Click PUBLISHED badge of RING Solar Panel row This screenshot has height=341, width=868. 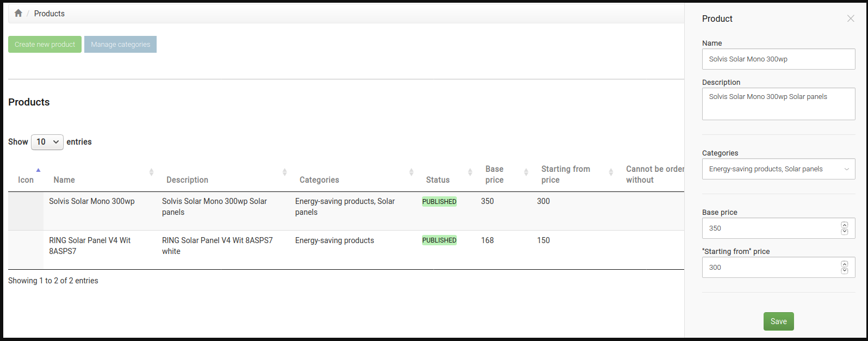point(439,240)
